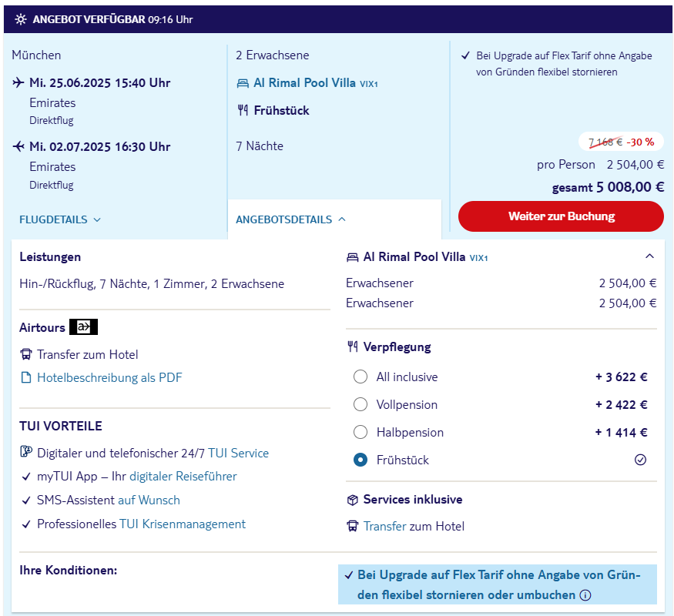Viewport: 674px width, 616px height.
Task: Click the phone service icon under TUI Vorteile
Action: pyautogui.click(x=26, y=452)
